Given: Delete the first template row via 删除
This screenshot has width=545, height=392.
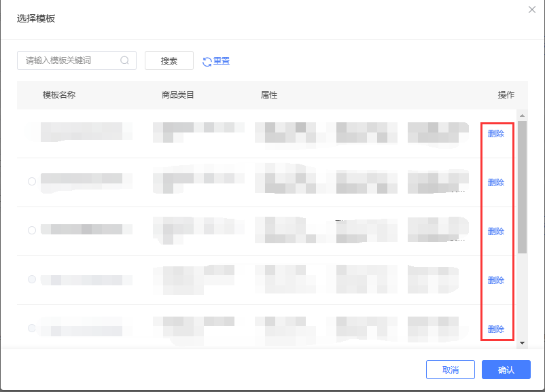Looking at the screenshot, I should click(x=496, y=134).
